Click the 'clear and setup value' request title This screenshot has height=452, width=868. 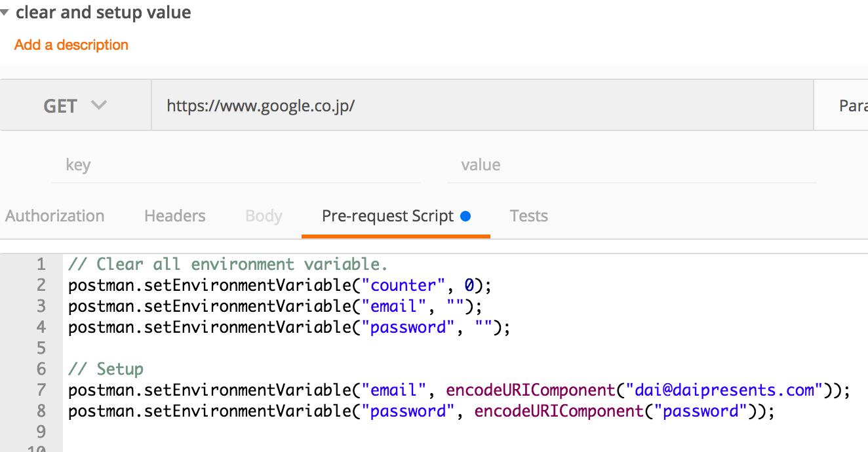[104, 12]
